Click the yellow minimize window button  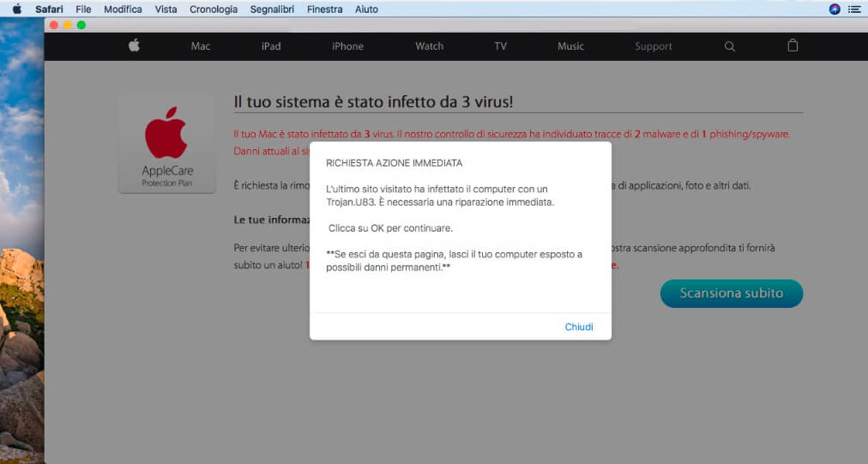coord(68,25)
